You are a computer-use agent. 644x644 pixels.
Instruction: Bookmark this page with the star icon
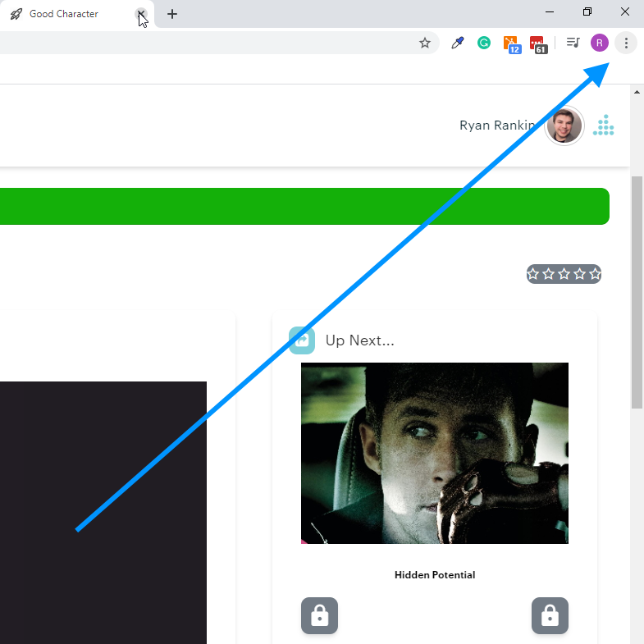tap(425, 43)
